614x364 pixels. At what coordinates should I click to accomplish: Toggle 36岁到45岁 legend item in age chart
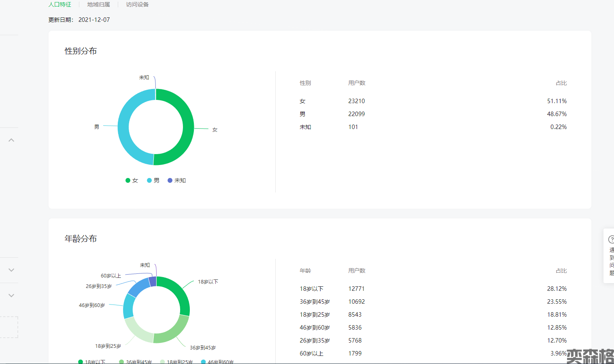pos(135,362)
